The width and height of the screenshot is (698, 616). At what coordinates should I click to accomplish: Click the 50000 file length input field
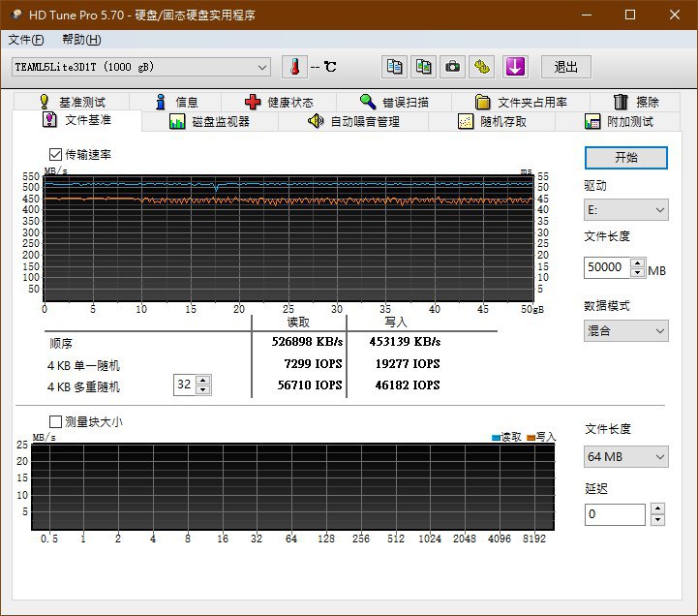tap(607, 267)
